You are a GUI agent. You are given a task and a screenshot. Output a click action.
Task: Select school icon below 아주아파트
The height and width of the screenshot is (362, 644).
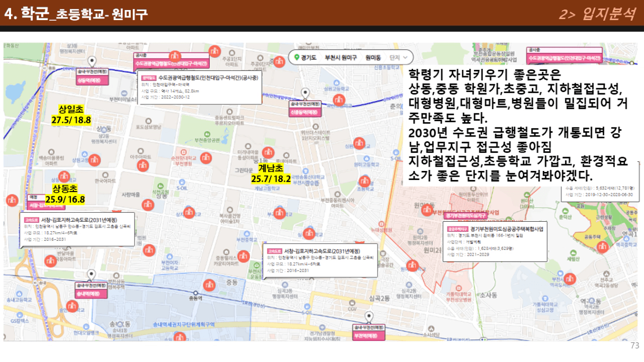[x=142, y=165]
